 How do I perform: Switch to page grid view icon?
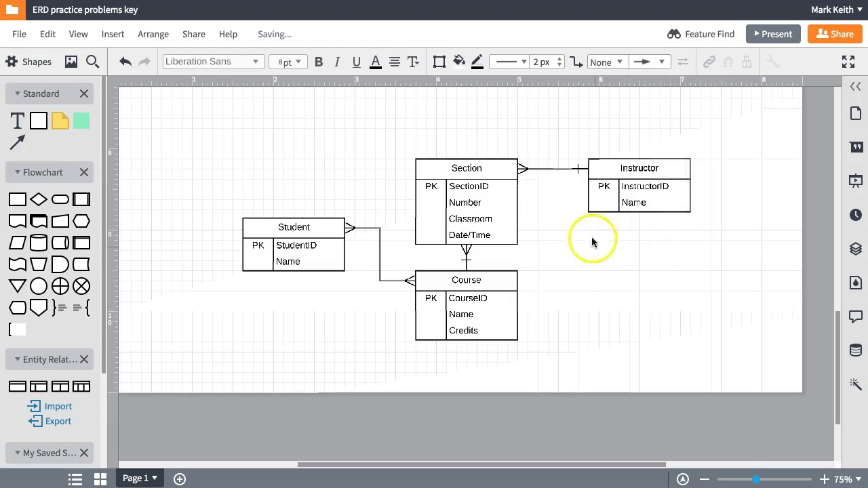tap(100, 479)
